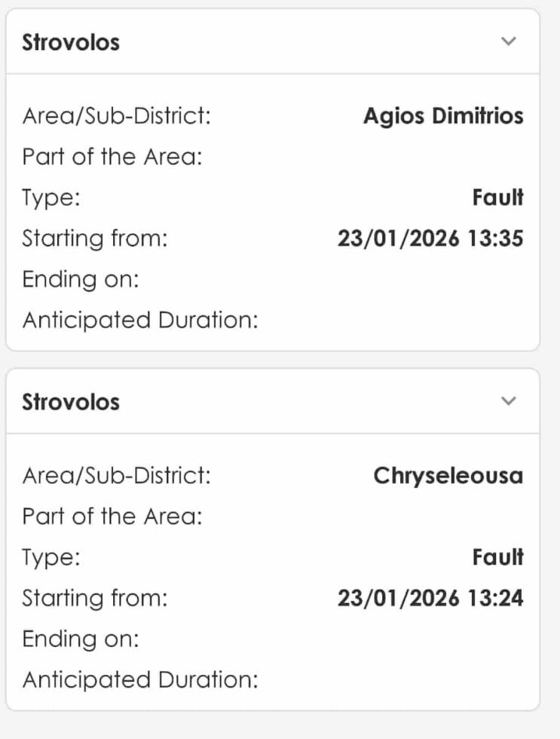The height and width of the screenshot is (739, 560).
Task: Click Area/Sub-District label beside Chryseleousa
Action: (x=117, y=476)
